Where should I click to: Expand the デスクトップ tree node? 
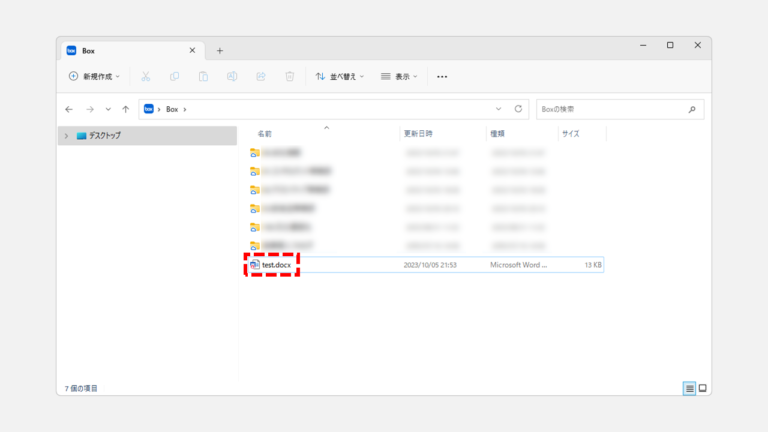66,136
